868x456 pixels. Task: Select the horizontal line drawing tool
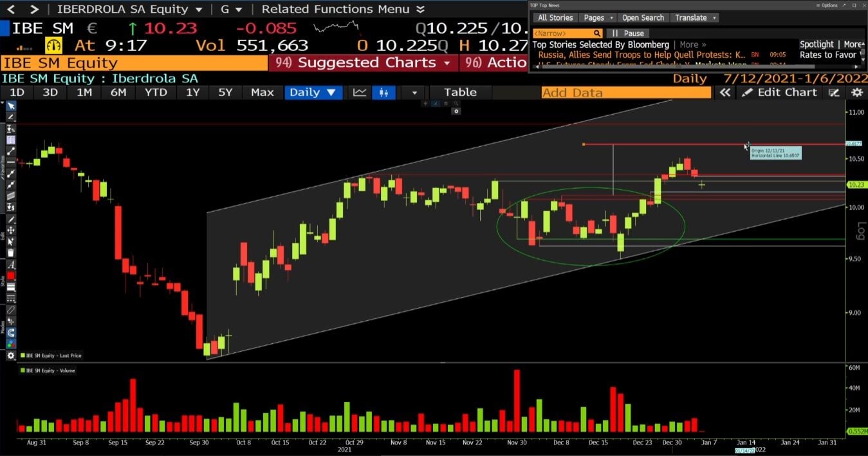pos(11,161)
